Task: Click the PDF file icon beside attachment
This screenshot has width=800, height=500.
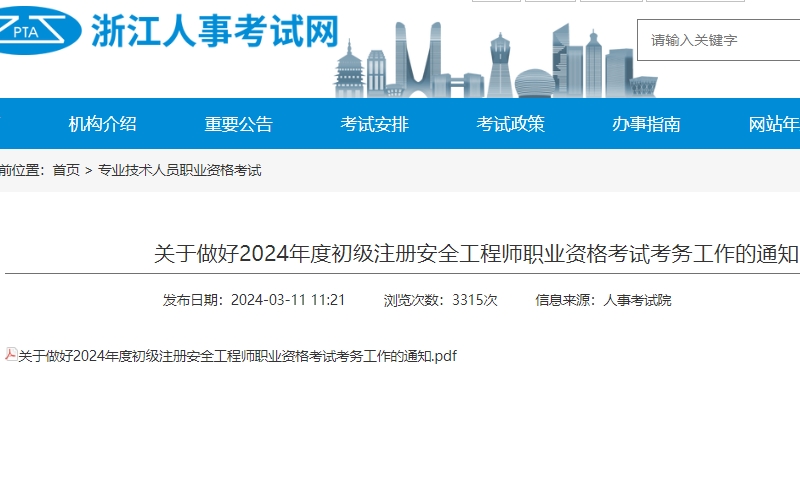Action: [12, 354]
